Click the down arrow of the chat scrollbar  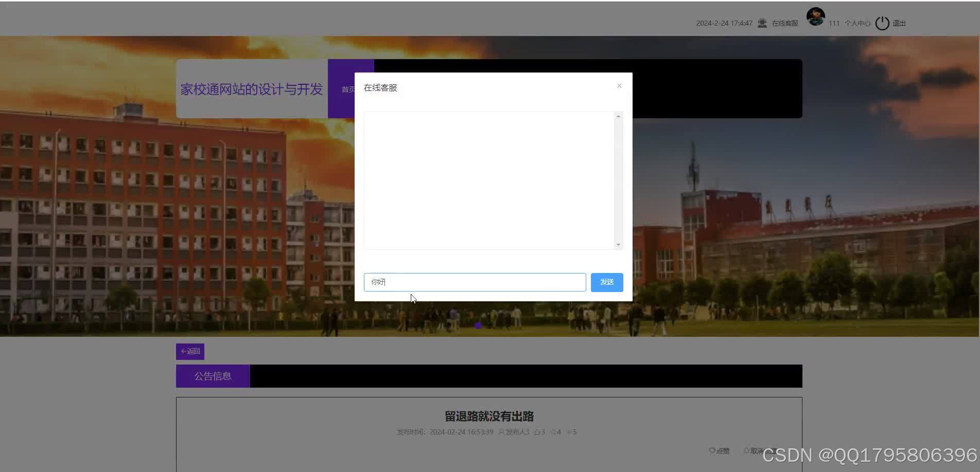(618, 245)
